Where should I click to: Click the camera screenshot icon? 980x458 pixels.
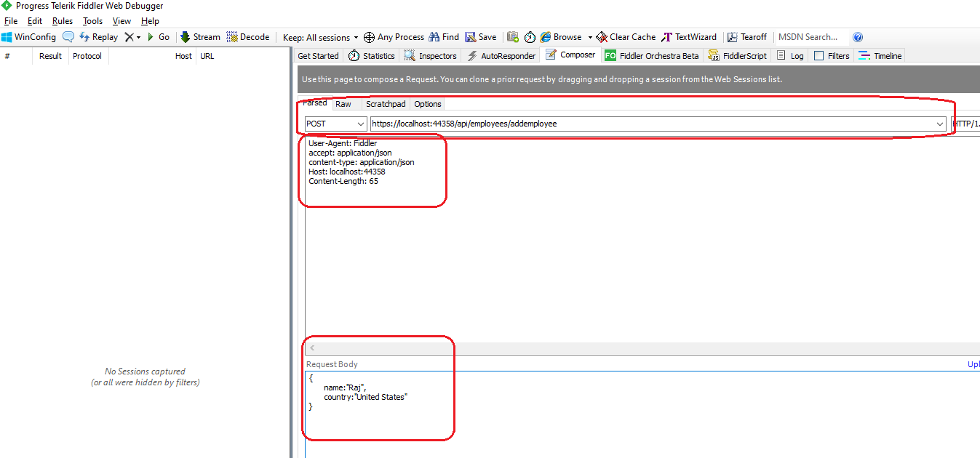pyautogui.click(x=513, y=37)
